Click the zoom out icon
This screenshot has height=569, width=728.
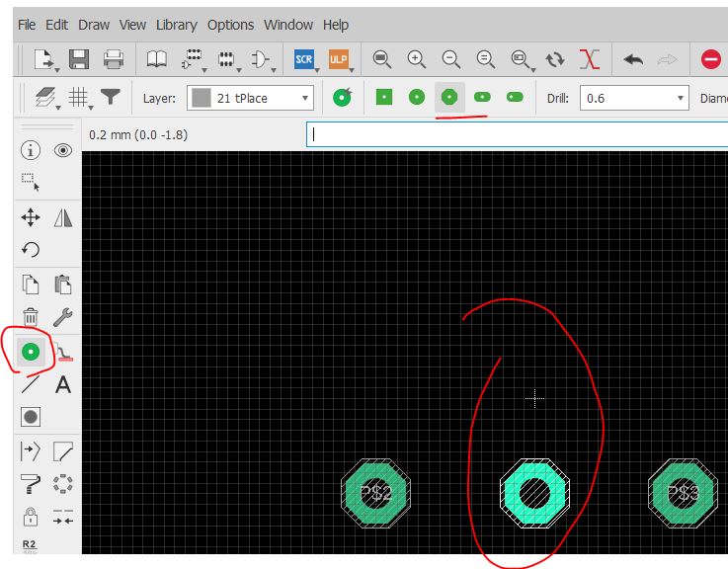click(x=450, y=59)
